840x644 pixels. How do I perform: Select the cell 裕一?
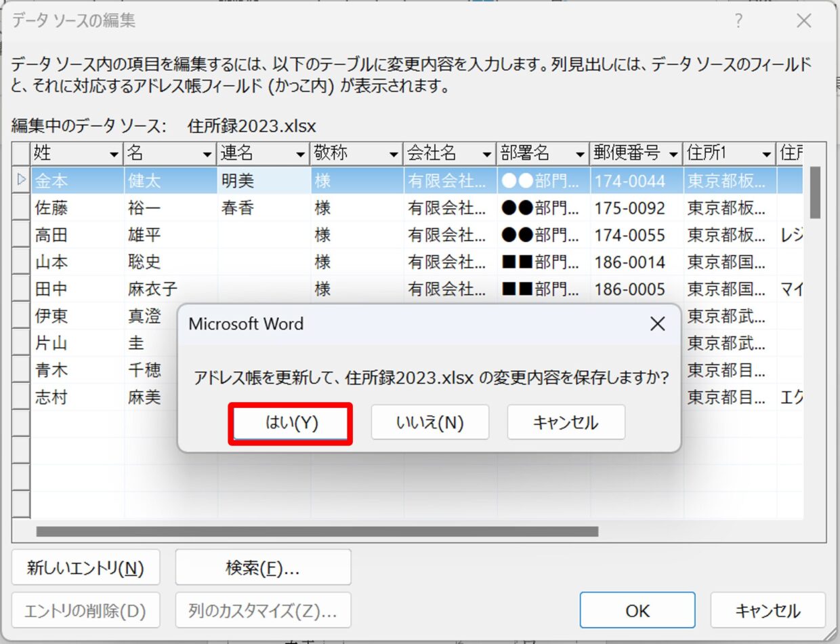tap(171, 208)
